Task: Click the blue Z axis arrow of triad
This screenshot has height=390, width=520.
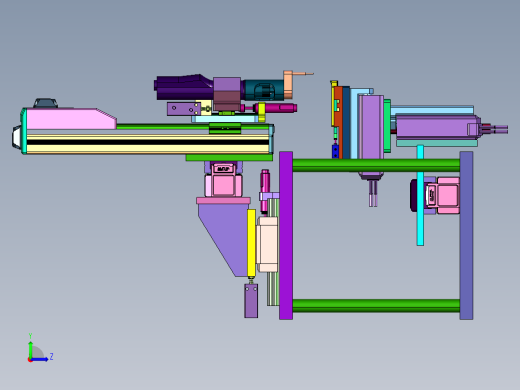Action: click(x=40, y=359)
